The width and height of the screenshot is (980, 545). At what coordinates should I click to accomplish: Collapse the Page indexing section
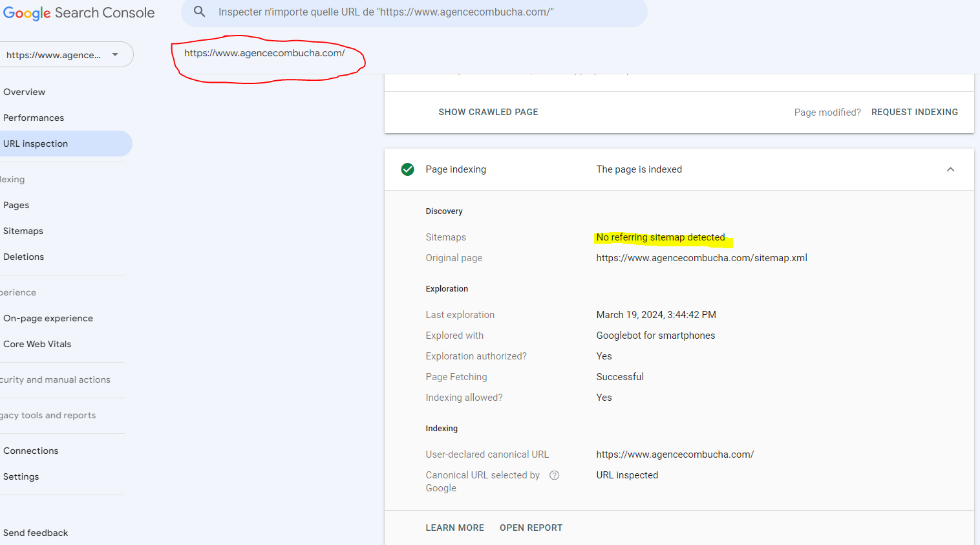[x=950, y=169]
